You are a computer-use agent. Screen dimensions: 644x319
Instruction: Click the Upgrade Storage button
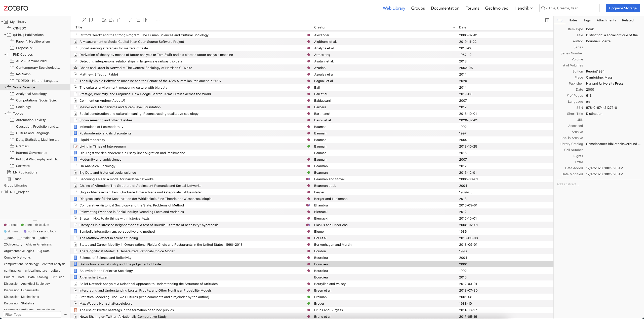tap(623, 8)
